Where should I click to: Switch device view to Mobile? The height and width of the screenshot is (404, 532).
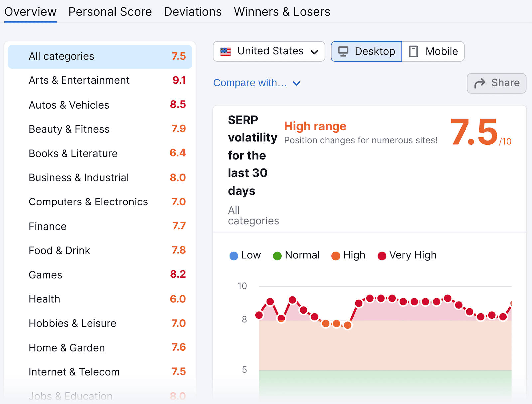[x=433, y=51]
